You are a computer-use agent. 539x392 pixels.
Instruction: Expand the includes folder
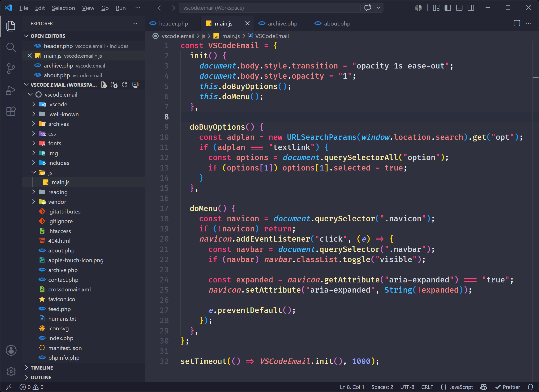pos(34,163)
